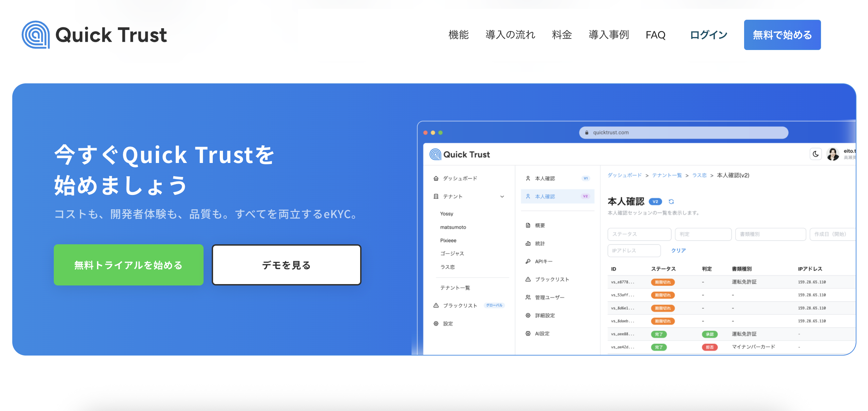Click the 本人確認 V1 person icon
The width and height of the screenshot is (868, 411).
coord(528,178)
